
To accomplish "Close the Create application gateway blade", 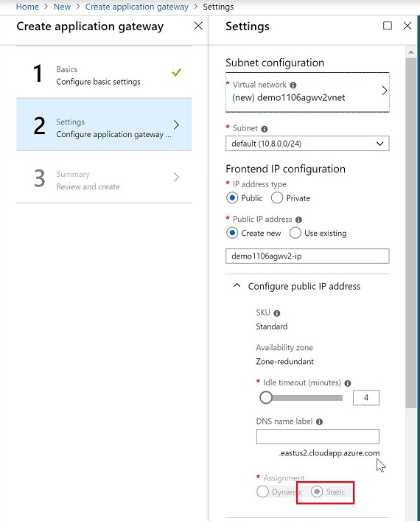I will (x=198, y=26).
